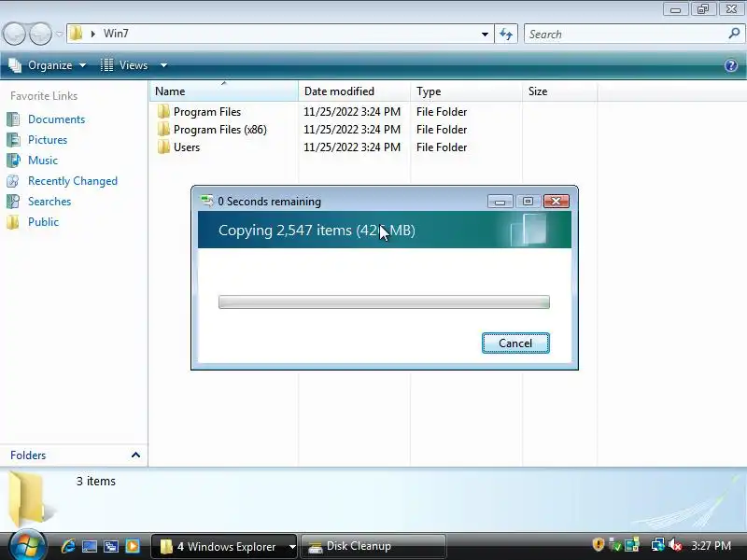
Task: Click the Folders pane label
Action: coord(28,455)
